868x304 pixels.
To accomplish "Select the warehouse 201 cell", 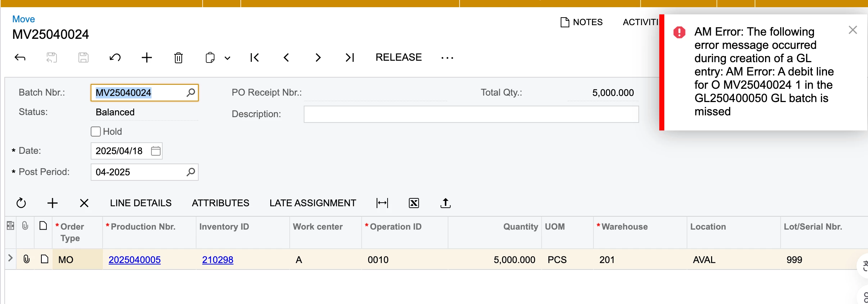I will [x=640, y=259].
